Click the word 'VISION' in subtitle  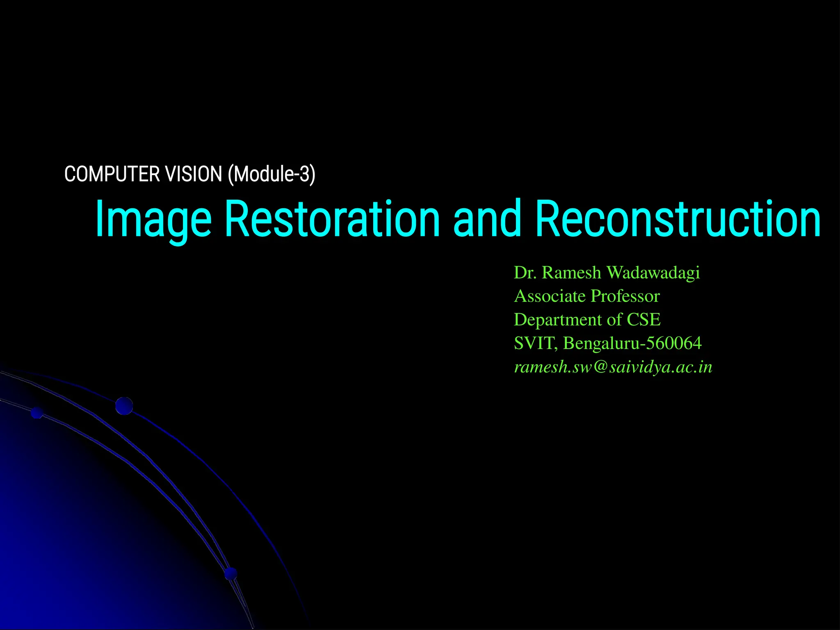click(x=193, y=174)
